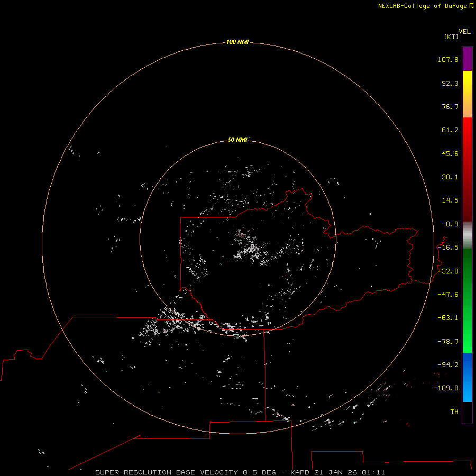Click the 61.2 velocity scale value
Image resolution: width=476 pixels, height=476 pixels.
coord(450,130)
